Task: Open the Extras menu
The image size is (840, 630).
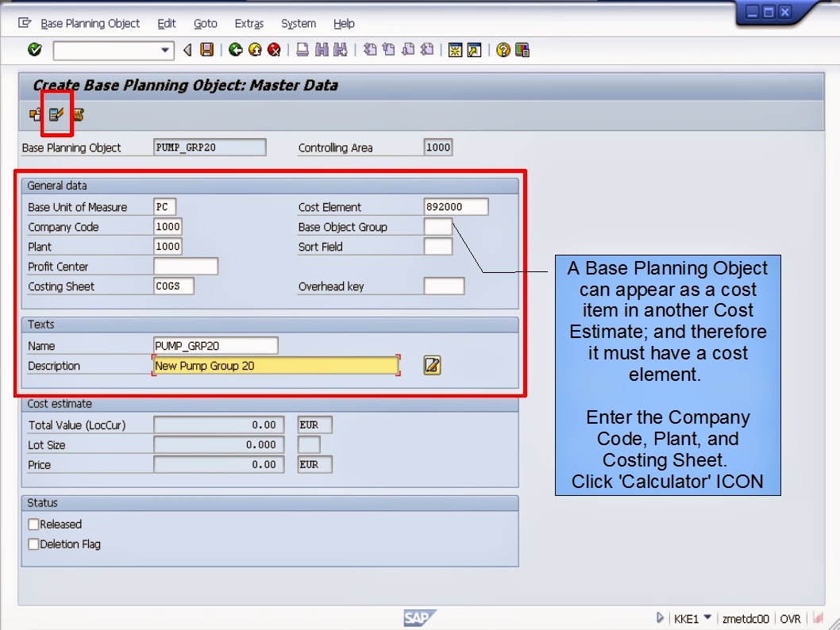Action: 249,24
